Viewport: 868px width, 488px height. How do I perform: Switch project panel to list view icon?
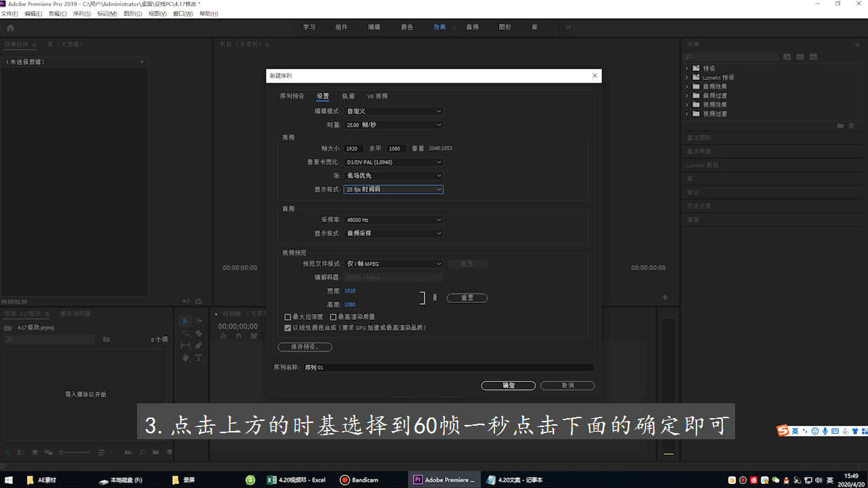click(21, 452)
